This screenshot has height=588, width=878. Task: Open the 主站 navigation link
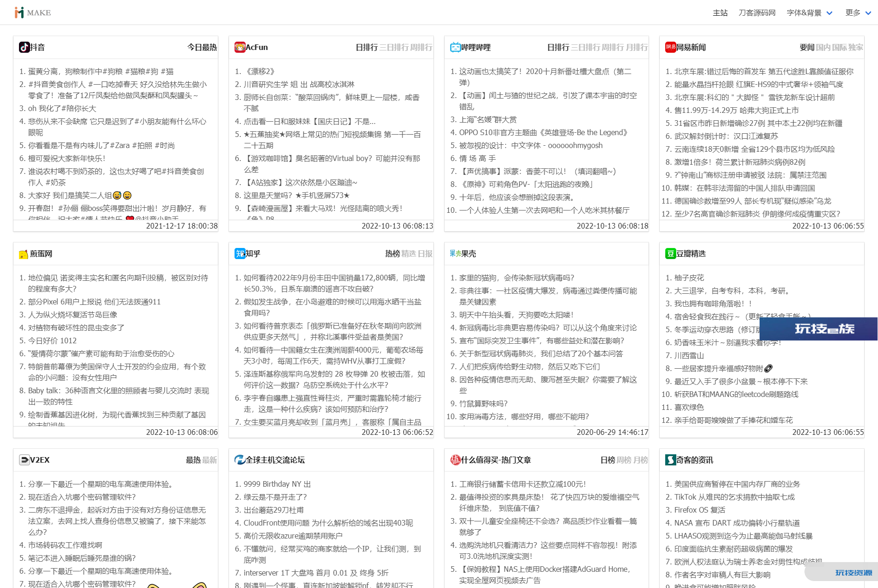coord(720,13)
